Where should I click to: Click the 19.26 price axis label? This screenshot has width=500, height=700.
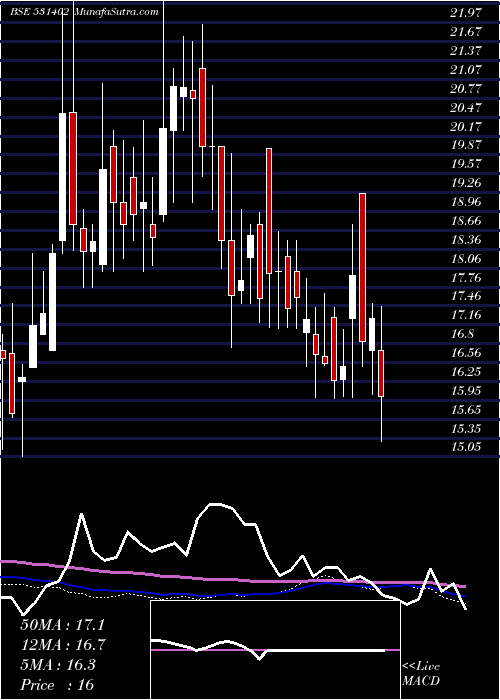point(466,183)
